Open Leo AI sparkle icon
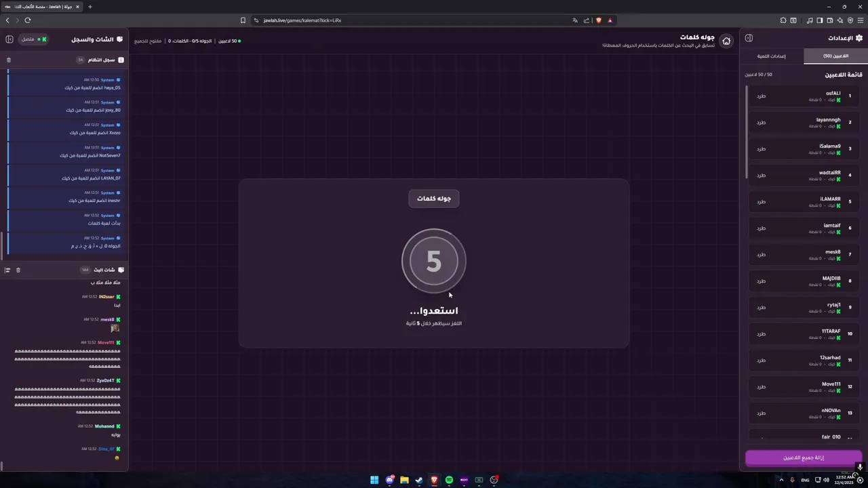Screen dimensions: 868x488 pos(840,20)
